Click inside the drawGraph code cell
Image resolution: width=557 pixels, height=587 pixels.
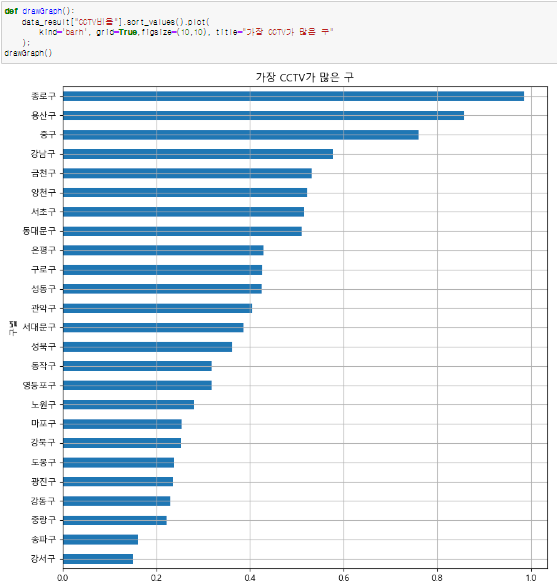[x=278, y=32]
